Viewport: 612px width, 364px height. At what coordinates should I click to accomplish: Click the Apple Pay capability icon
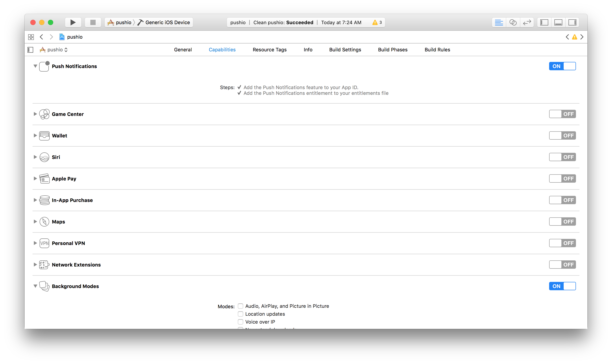point(44,178)
